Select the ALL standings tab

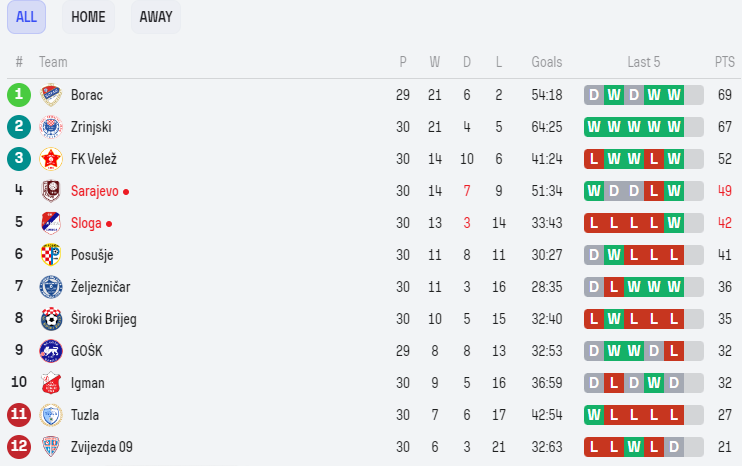tap(26, 17)
